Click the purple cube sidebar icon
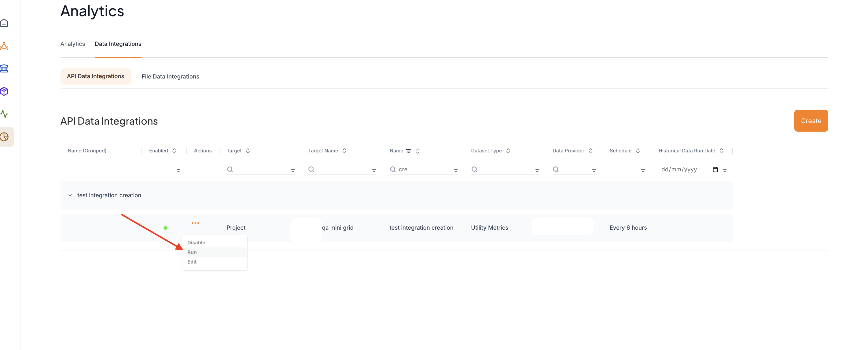The image size is (868, 350). click(4, 91)
